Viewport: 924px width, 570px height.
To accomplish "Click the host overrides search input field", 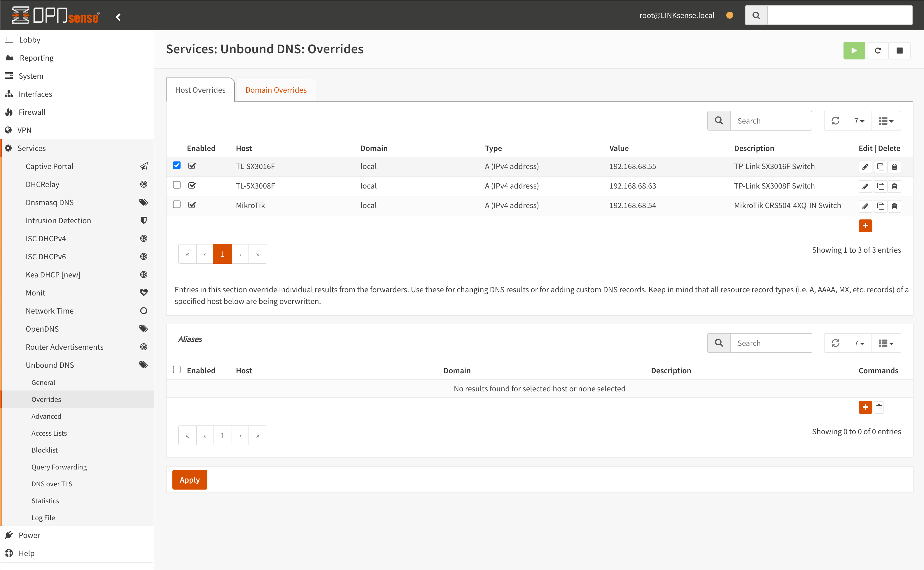I will click(x=771, y=120).
